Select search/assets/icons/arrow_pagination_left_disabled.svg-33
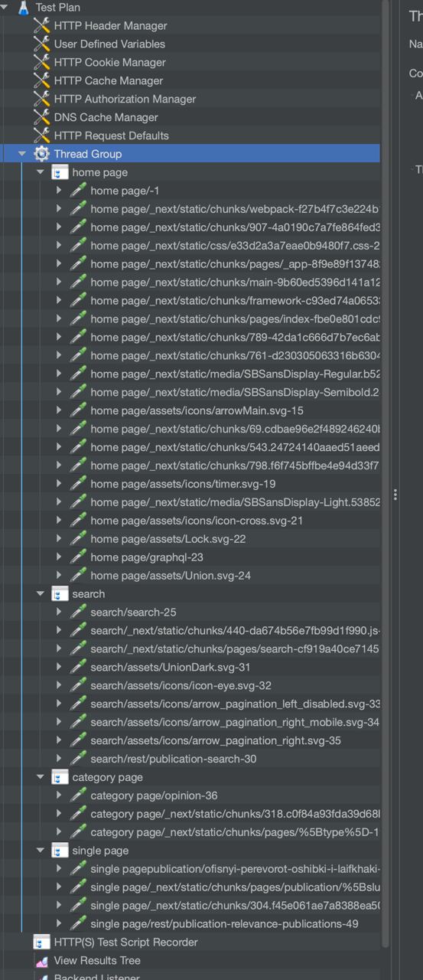 click(235, 704)
